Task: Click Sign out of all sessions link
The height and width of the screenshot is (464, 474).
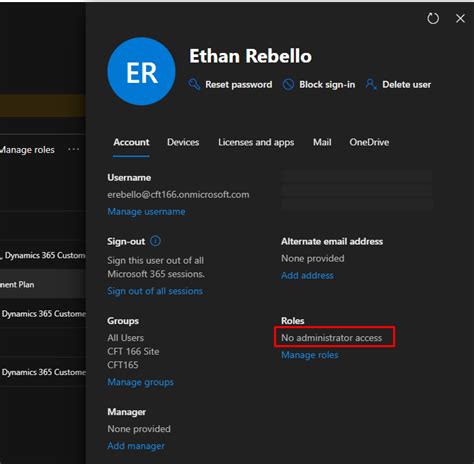Action: pyautogui.click(x=155, y=291)
